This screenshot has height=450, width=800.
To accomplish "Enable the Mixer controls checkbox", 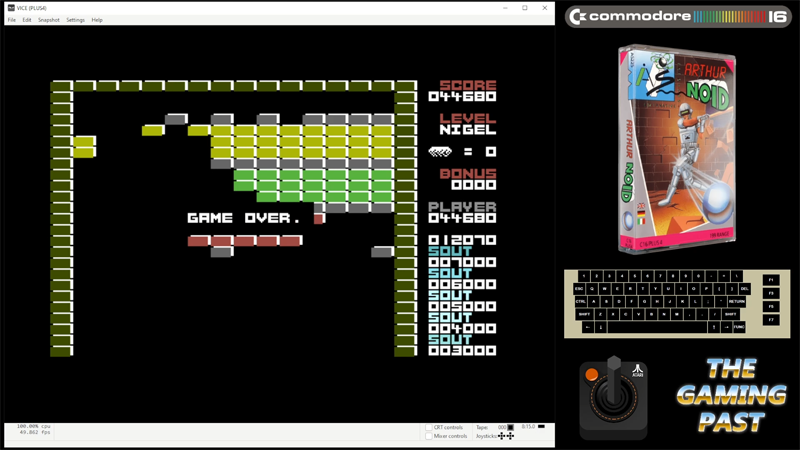I will pos(429,436).
